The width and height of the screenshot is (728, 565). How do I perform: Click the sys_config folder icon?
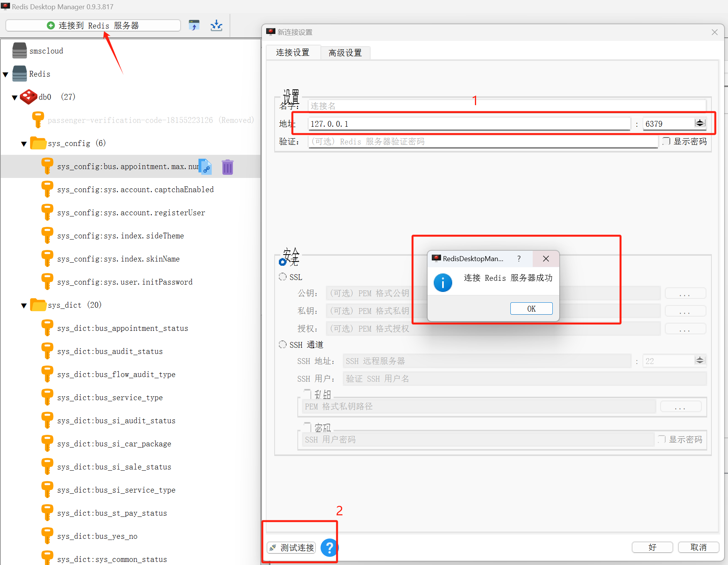pos(38,143)
